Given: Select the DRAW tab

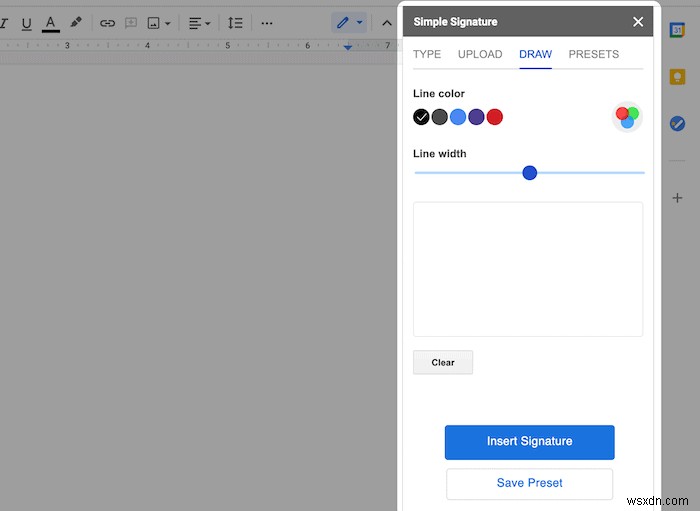Looking at the screenshot, I should point(535,54).
